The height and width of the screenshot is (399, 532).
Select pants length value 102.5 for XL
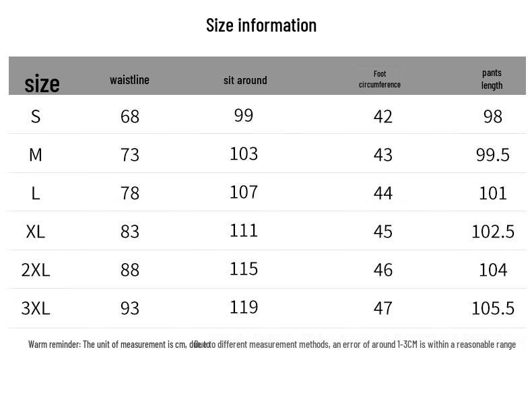(x=493, y=231)
